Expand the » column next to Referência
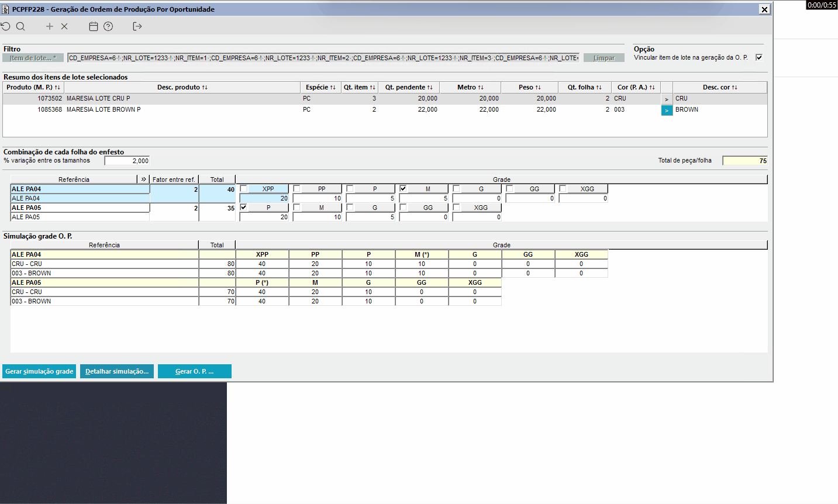The width and height of the screenshot is (838, 504). [x=144, y=179]
